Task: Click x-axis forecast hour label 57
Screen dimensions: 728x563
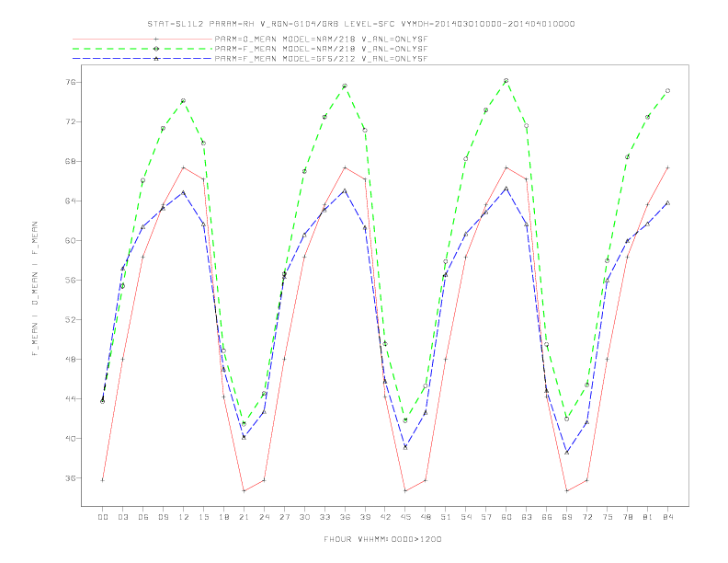Action: click(486, 517)
